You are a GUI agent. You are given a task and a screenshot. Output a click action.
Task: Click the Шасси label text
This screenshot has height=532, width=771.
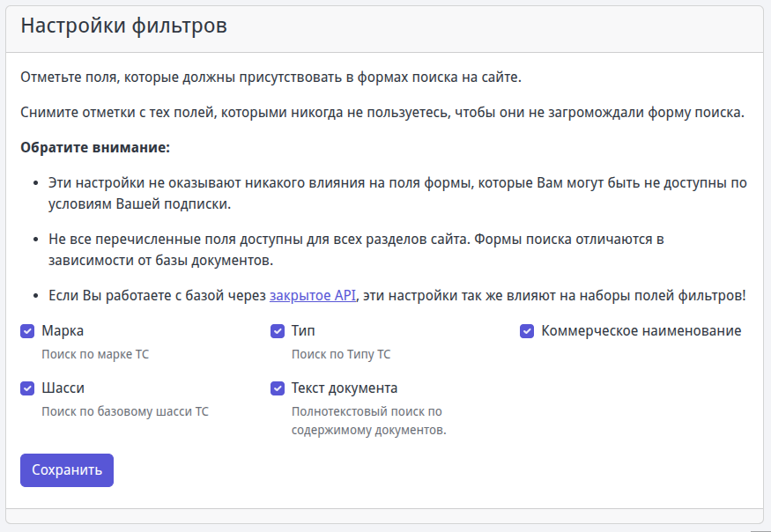(x=63, y=388)
